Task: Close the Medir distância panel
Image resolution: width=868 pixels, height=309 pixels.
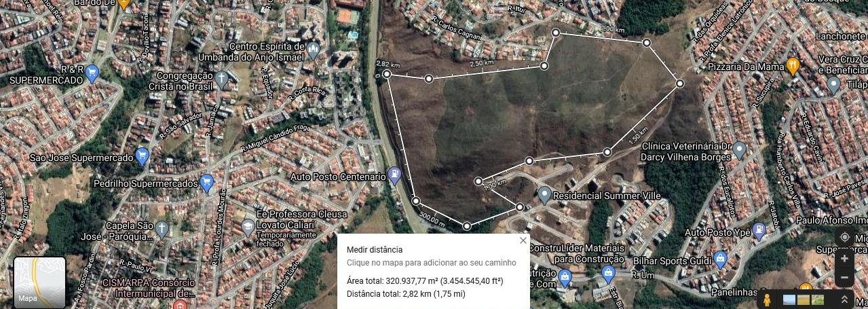Action: point(523,240)
